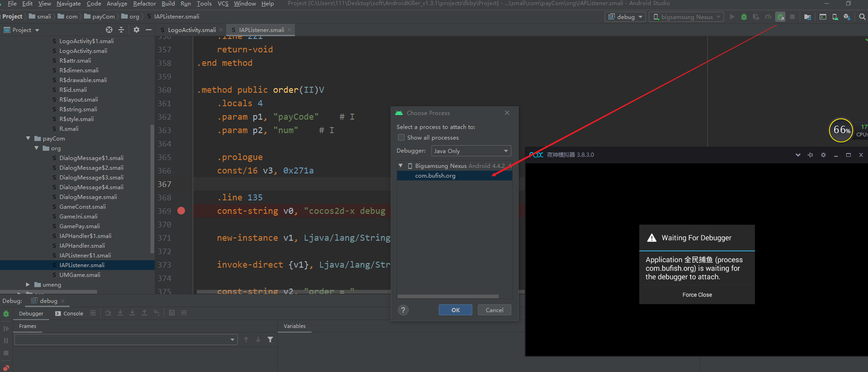Switch to LogoActivity.smali editor tab
This screenshot has height=372, width=868.
point(191,30)
